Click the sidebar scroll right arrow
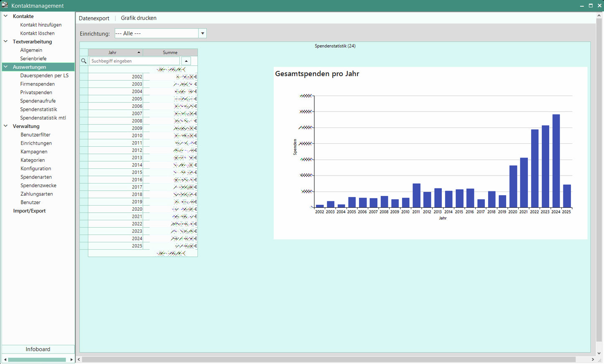The width and height of the screenshot is (604, 364). click(x=71, y=359)
